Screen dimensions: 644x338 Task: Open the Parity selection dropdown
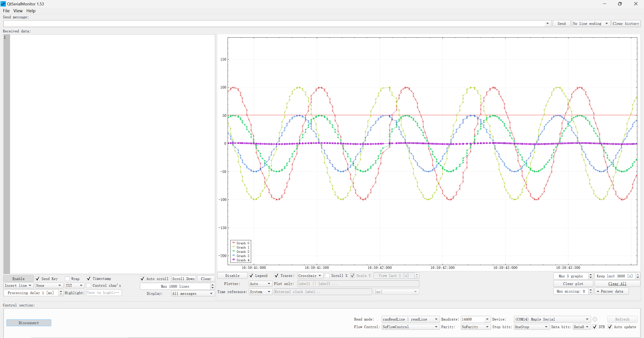point(487,327)
